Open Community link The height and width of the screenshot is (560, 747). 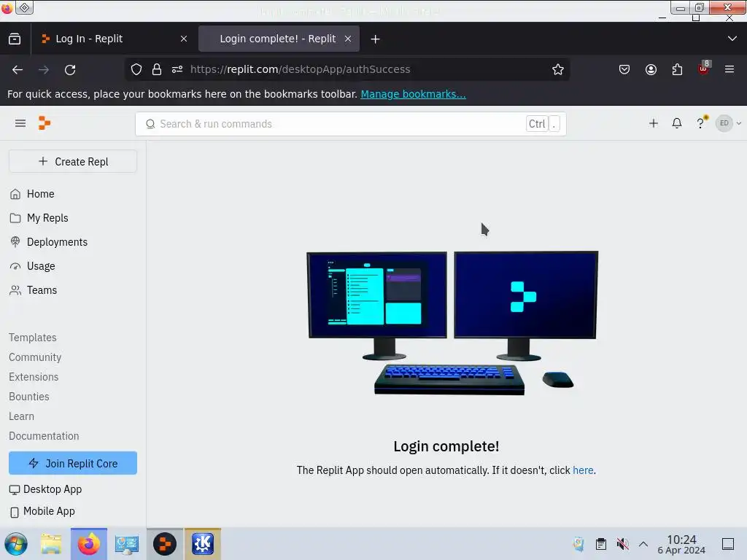[x=35, y=357]
